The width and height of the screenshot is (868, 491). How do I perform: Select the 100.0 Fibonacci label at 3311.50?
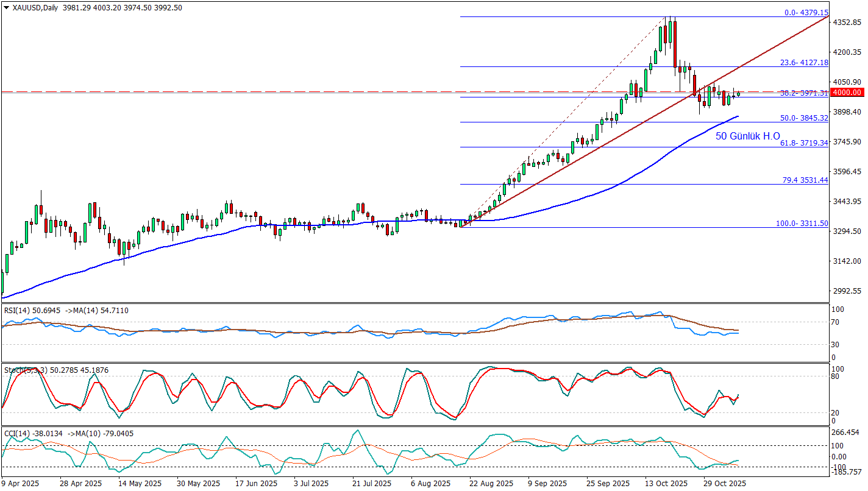coord(802,224)
